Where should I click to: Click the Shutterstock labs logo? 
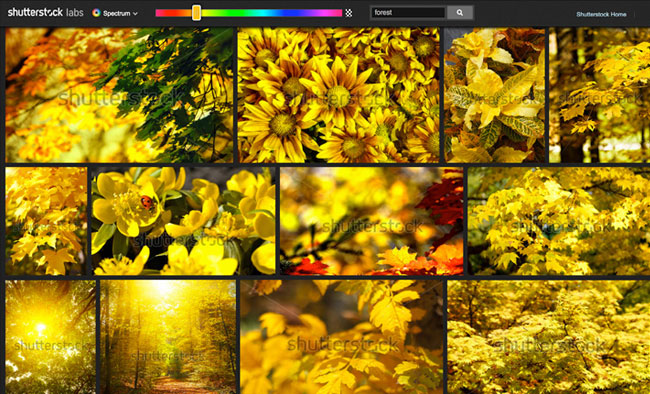tap(46, 12)
